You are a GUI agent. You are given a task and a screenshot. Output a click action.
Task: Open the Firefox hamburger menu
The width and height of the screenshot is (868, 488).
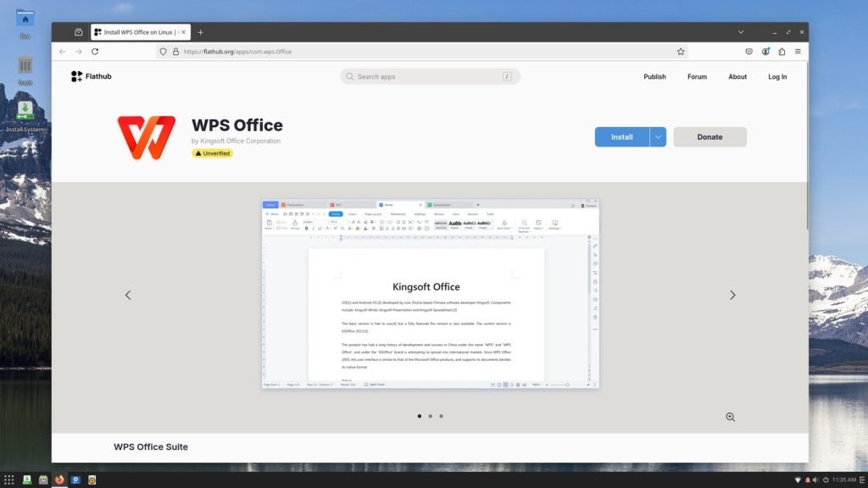point(798,52)
